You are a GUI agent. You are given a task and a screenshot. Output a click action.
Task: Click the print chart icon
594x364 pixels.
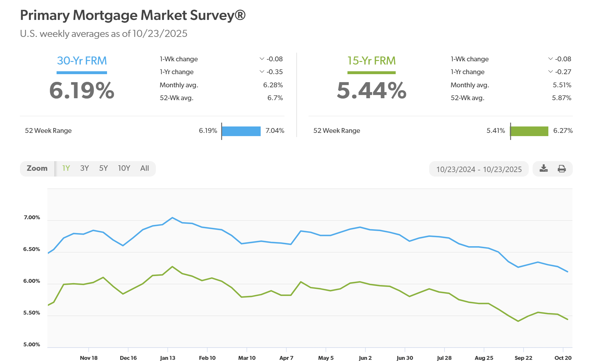pos(562,169)
